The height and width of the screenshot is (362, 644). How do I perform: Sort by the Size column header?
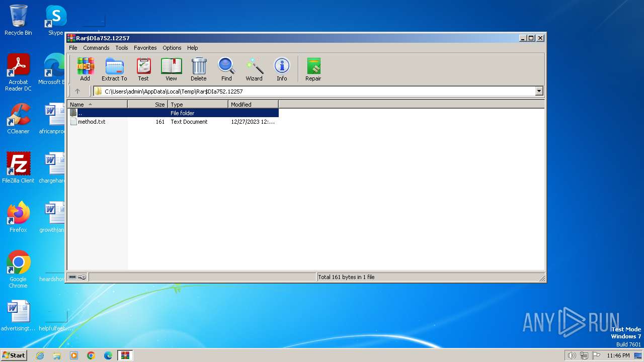148,105
